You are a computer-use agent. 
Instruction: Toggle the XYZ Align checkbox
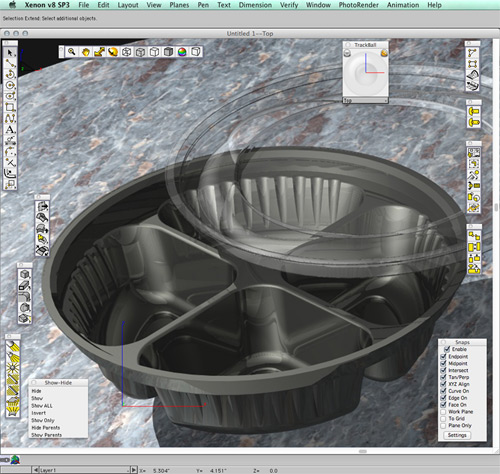pyautogui.click(x=444, y=384)
